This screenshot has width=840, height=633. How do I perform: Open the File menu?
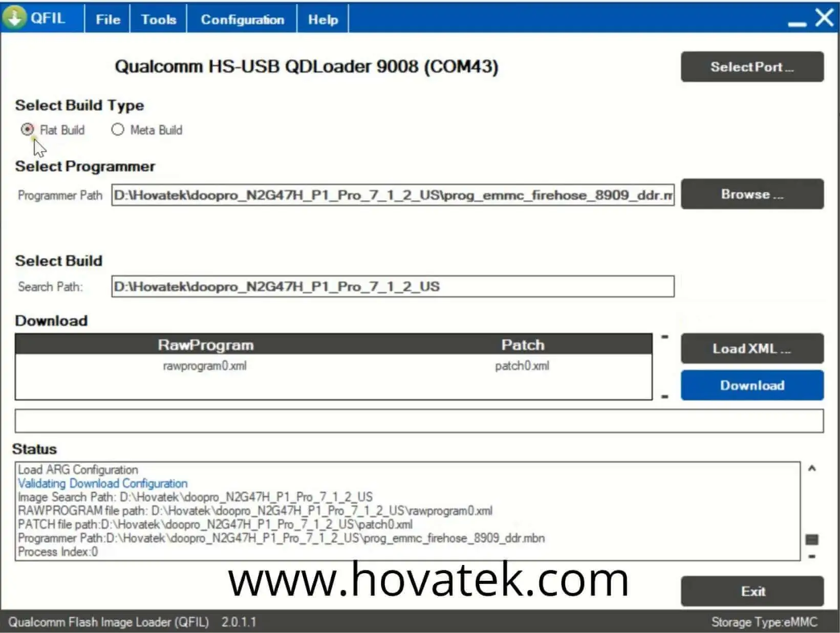[107, 19]
